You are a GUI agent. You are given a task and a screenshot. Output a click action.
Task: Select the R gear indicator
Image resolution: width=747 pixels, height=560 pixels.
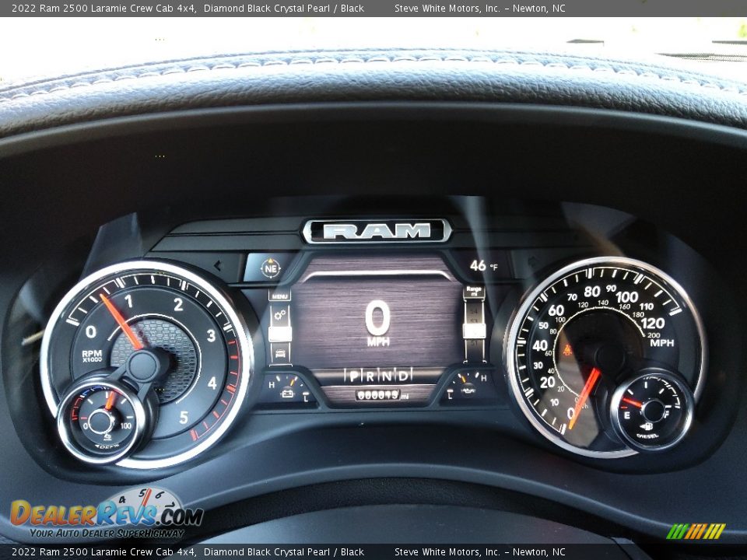pos(370,376)
